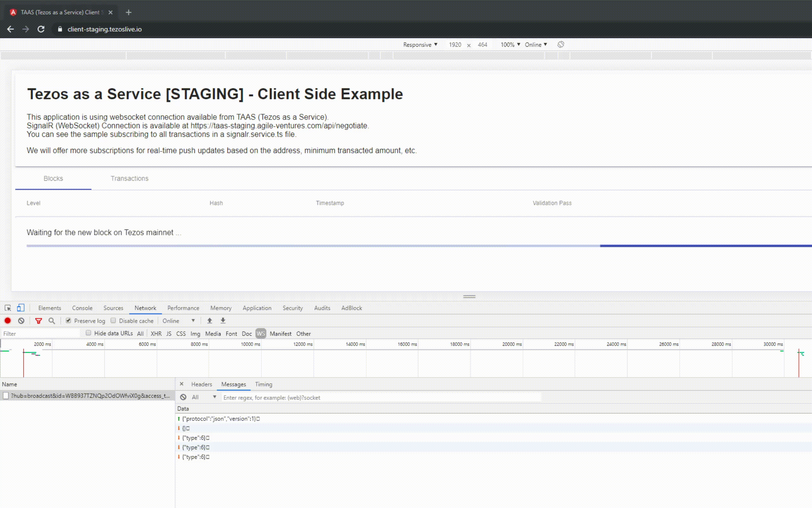Go back with browser back arrow
The height and width of the screenshot is (508, 812).
[10, 29]
